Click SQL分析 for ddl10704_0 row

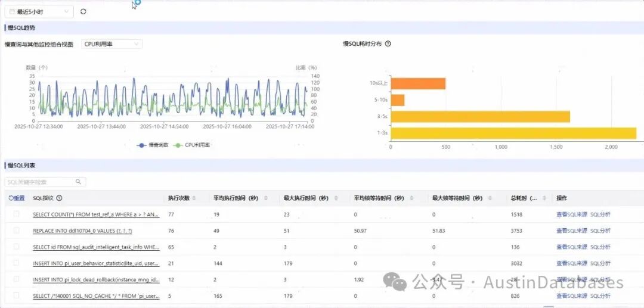point(600,231)
